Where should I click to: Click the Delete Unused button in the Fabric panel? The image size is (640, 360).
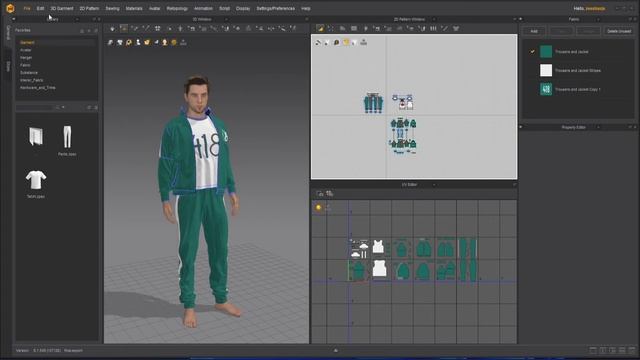coord(619,31)
